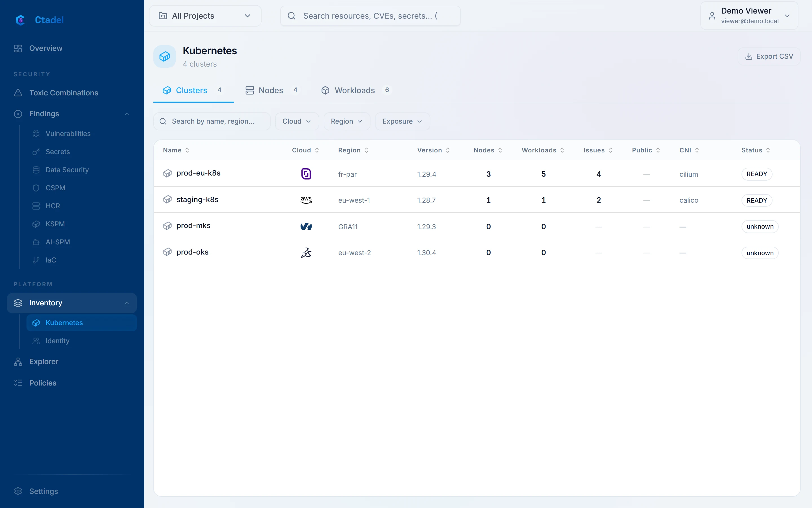Open the Exposure filter dropdown

(x=402, y=121)
